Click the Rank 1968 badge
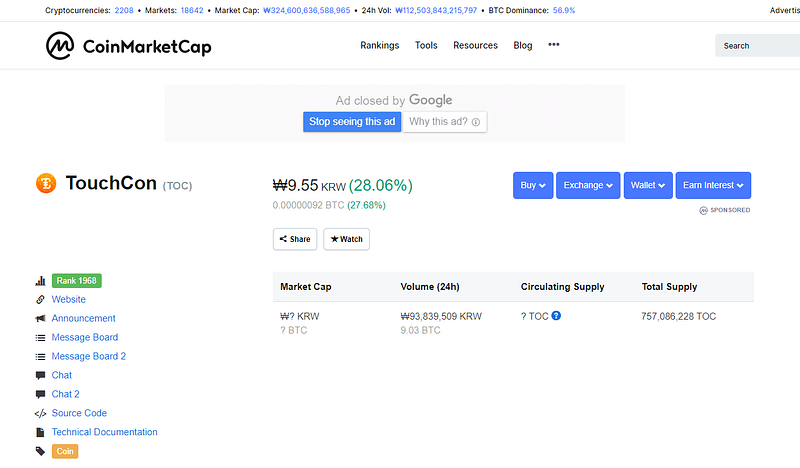Viewport: 800px width, 468px height. 77,281
